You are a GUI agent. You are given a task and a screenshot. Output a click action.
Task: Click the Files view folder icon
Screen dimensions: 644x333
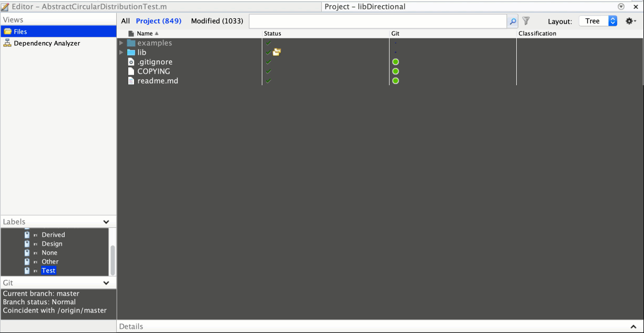pyautogui.click(x=7, y=32)
